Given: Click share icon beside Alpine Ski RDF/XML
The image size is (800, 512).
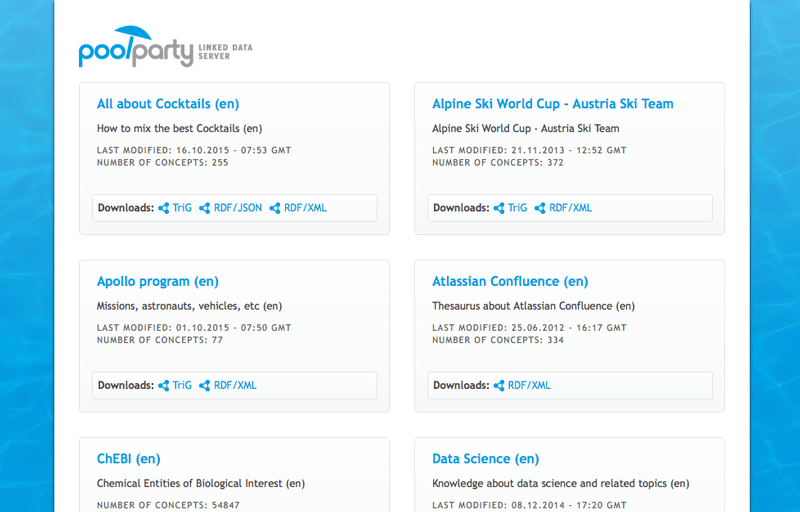Looking at the screenshot, I should point(540,208).
